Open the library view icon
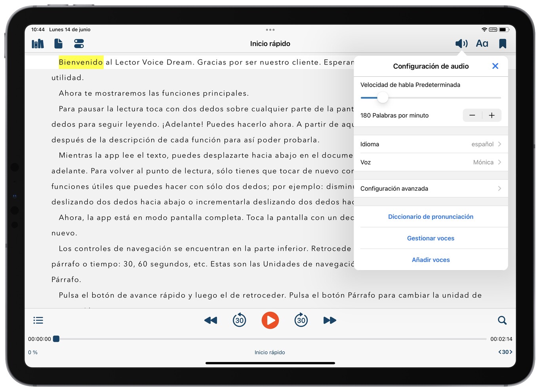This screenshot has width=541, height=392. pyautogui.click(x=38, y=44)
